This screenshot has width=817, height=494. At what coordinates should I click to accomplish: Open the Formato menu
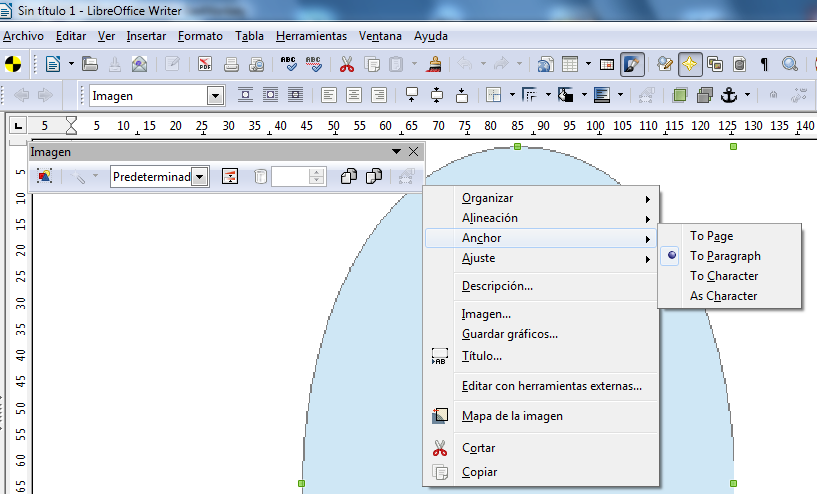click(x=200, y=36)
